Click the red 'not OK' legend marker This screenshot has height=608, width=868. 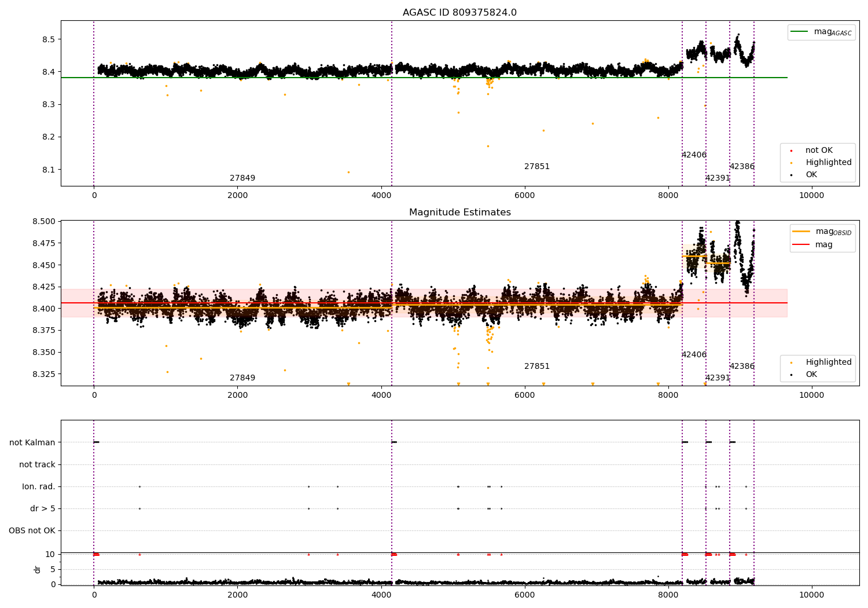click(791, 151)
